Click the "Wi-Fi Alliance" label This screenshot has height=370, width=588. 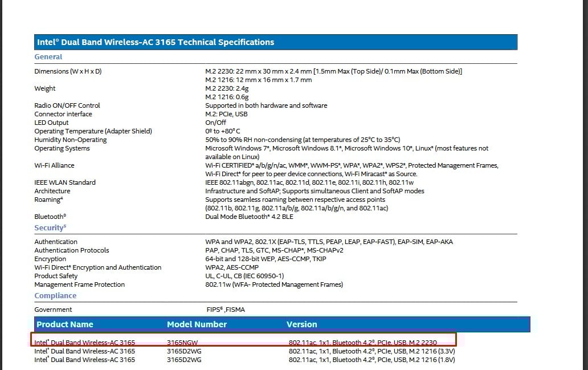click(54, 165)
